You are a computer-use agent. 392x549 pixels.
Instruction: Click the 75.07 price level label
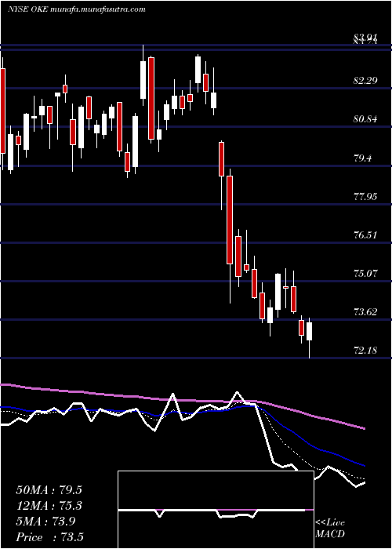click(365, 273)
